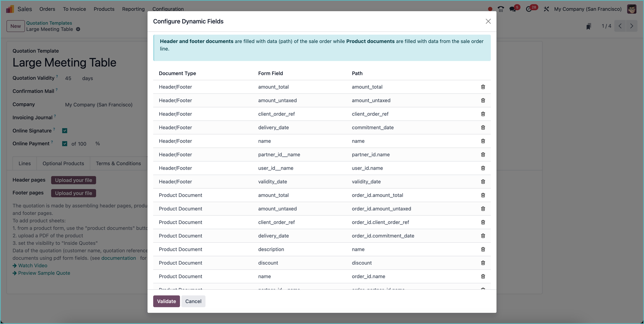Click the bookmark icon near pager
The width and height of the screenshot is (644, 324).
pos(589,26)
